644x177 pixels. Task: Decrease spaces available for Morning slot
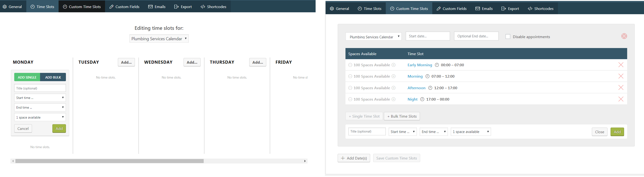pos(350,76)
